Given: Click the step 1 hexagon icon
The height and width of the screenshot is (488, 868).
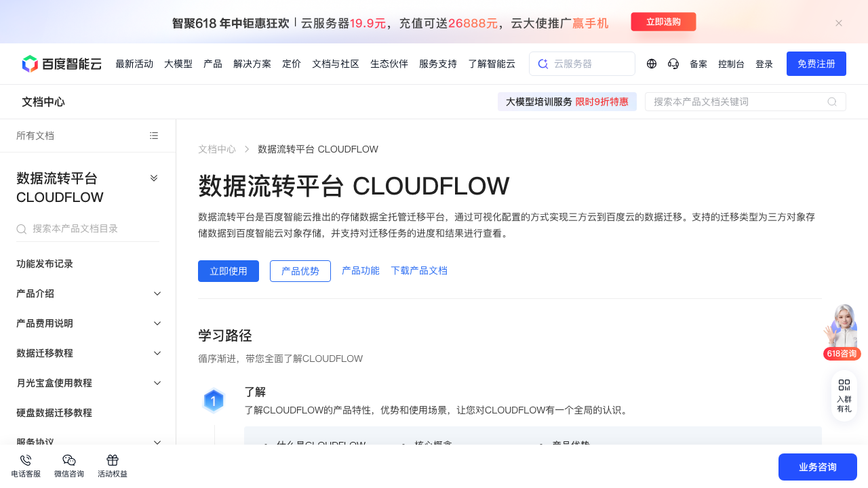Looking at the screenshot, I should (x=214, y=401).
